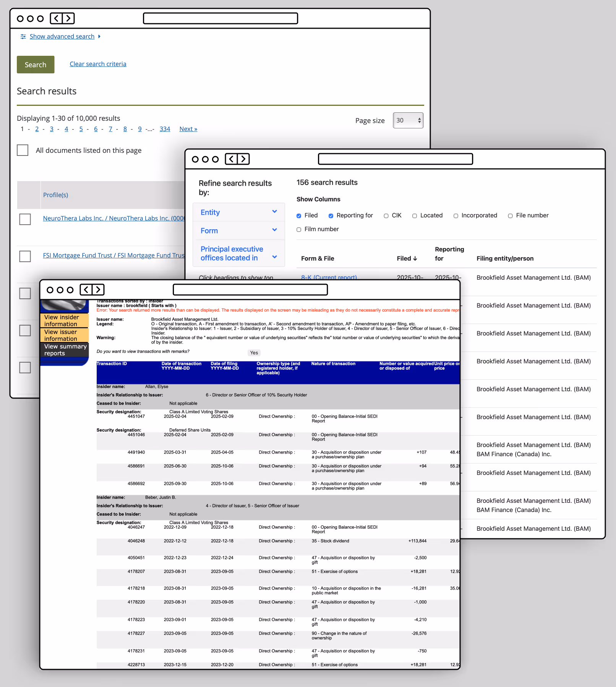Enable the Film number column checkbox
This screenshot has width=616, height=687.
(299, 230)
